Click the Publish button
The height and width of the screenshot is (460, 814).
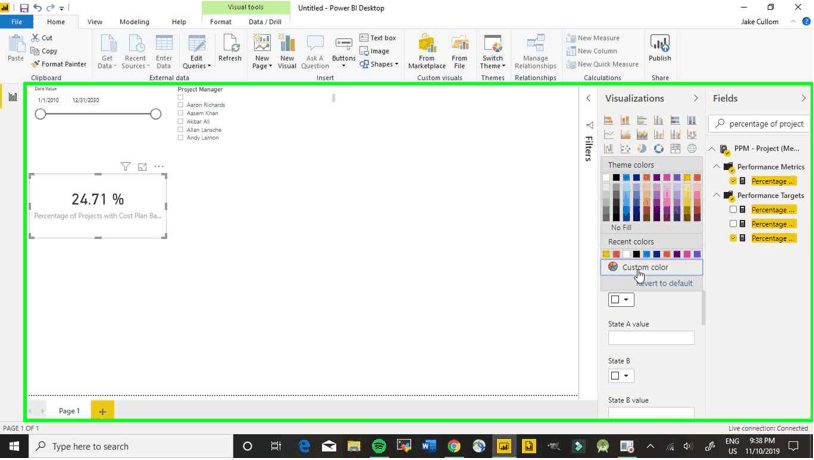tap(660, 48)
